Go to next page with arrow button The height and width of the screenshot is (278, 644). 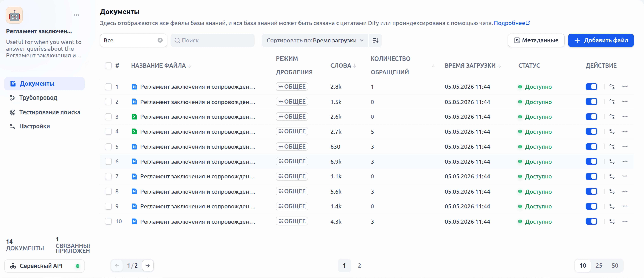coord(148,265)
